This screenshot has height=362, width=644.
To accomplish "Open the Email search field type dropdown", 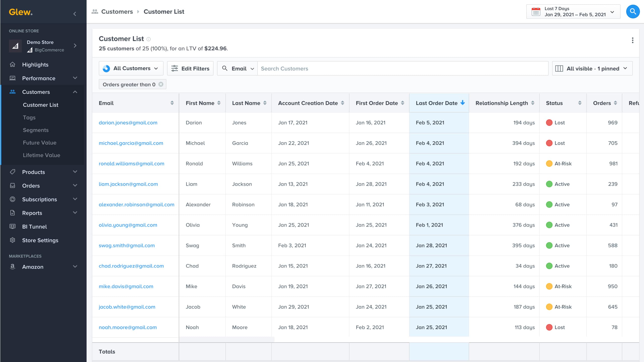I will coord(237,68).
